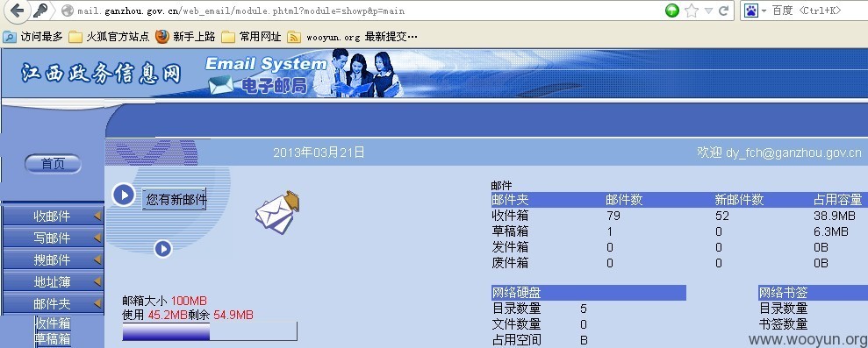
Task: Click the arrow beside 邮件夹
Action: (x=97, y=303)
